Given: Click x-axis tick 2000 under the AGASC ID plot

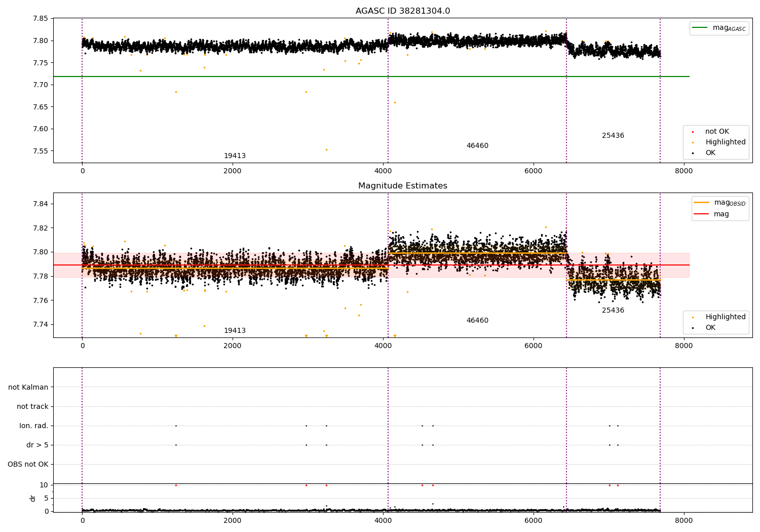Looking at the screenshot, I should pos(233,171).
